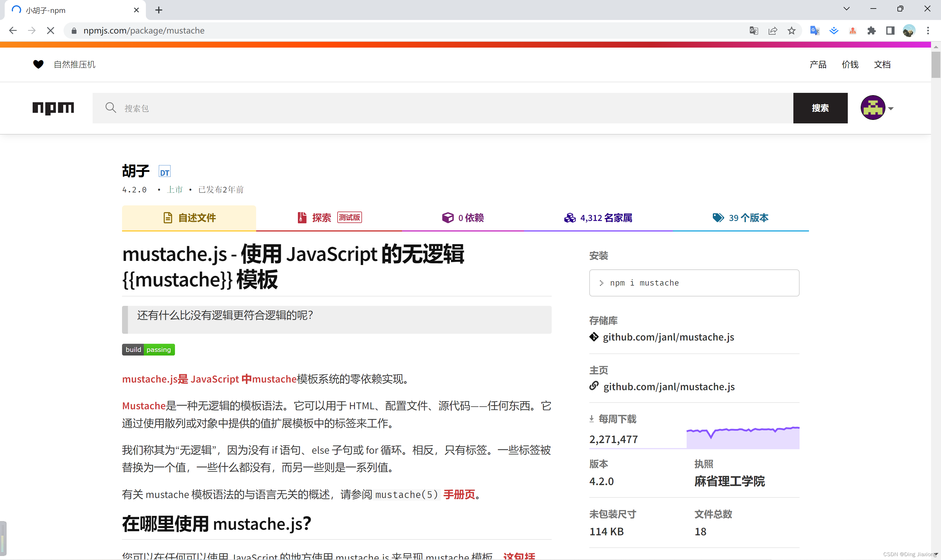Viewport: 941px width, 560px height.
Task: Click the heart icon in the header
Action: 39,64
